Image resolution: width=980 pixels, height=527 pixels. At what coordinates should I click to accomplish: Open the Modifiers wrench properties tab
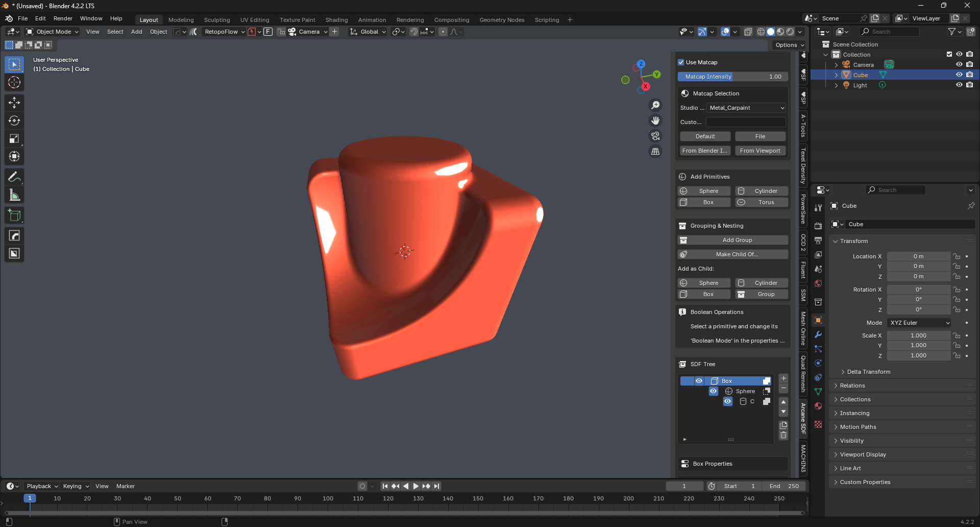(818, 334)
